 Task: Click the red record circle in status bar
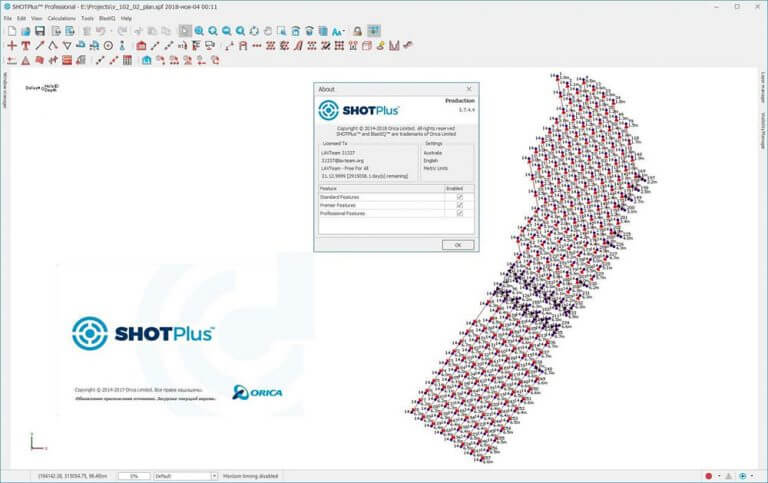(708, 476)
